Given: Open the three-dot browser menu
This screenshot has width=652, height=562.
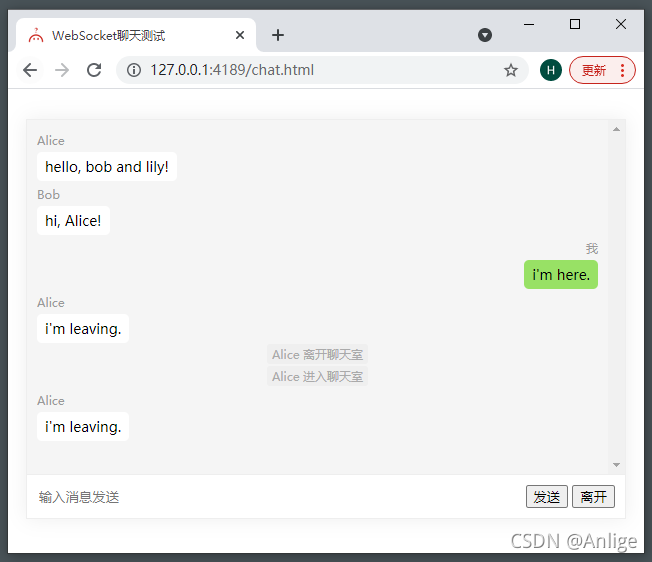Looking at the screenshot, I should coord(622,70).
